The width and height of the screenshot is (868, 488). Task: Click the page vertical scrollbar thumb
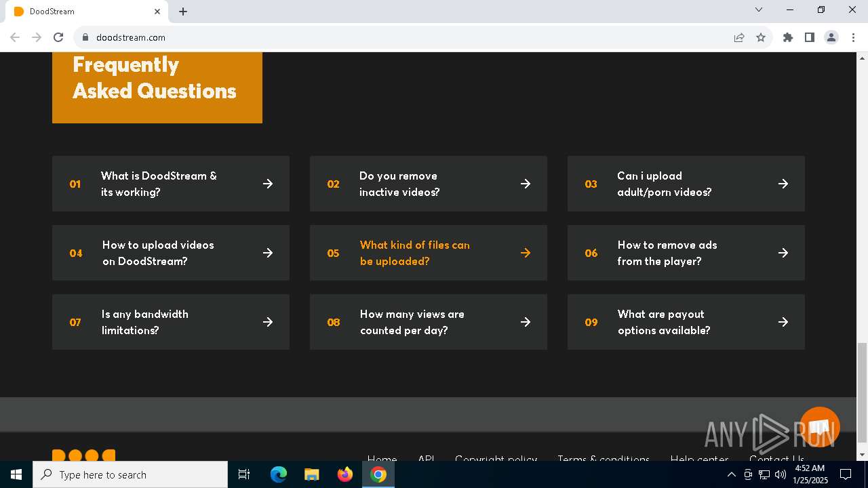click(863, 392)
